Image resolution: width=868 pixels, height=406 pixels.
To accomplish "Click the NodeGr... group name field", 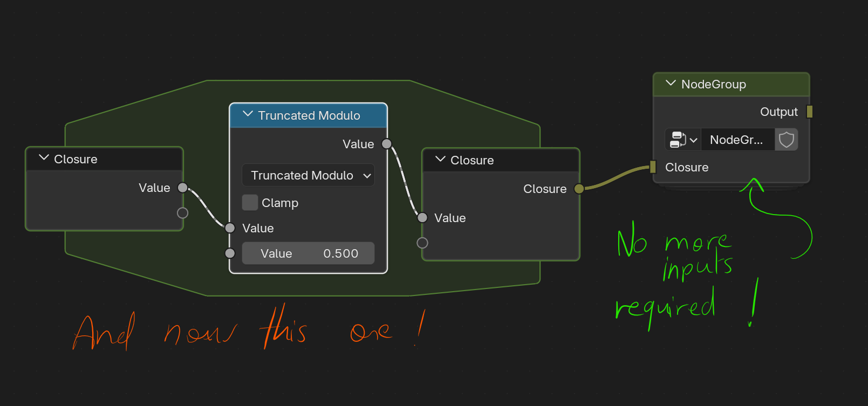I will click(737, 140).
